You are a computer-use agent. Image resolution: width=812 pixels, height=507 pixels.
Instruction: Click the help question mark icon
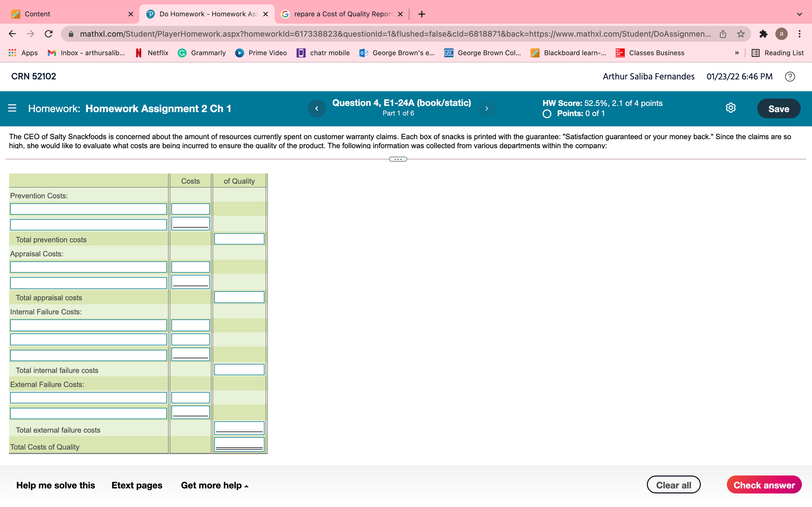[x=789, y=76]
